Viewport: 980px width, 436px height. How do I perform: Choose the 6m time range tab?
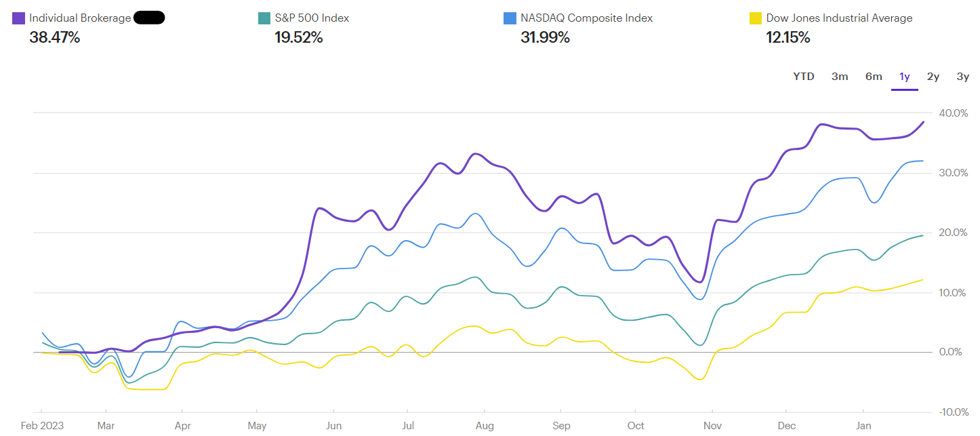[874, 77]
